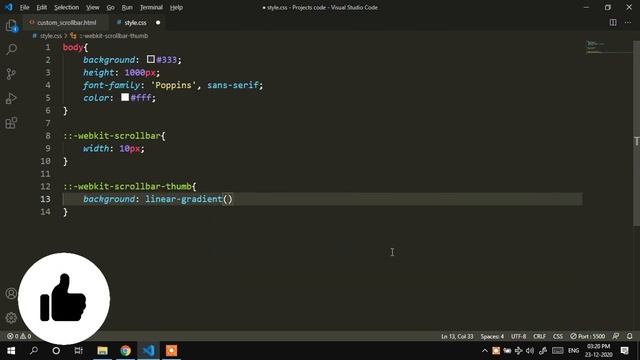
Task: Open errors and warnings problems indicator
Action: [19, 336]
